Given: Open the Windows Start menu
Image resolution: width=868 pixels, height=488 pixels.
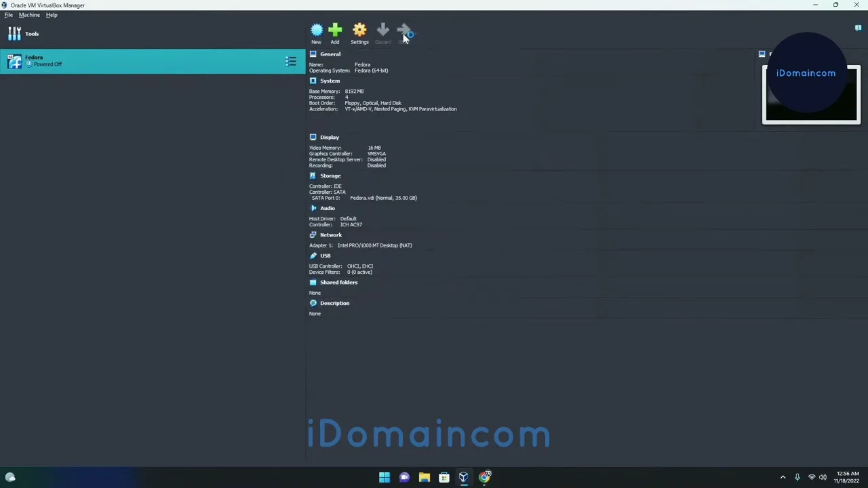Looking at the screenshot, I should click(384, 477).
